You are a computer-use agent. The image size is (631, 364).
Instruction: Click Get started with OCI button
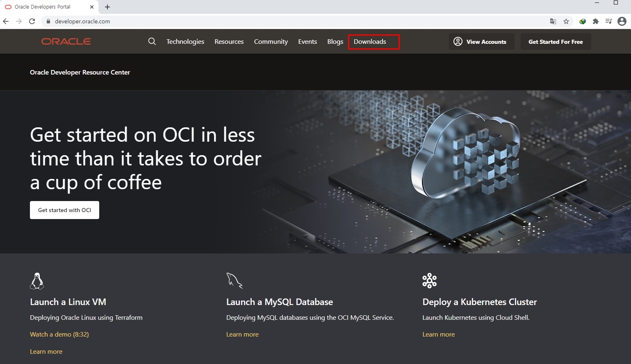pos(64,210)
